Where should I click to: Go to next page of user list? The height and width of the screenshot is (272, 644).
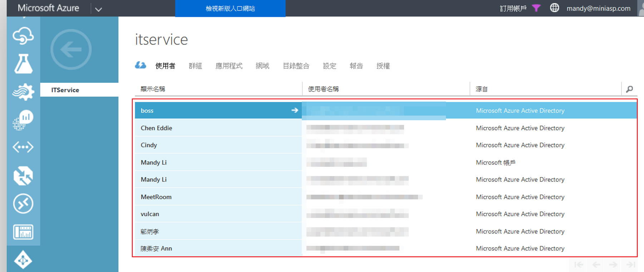613,264
